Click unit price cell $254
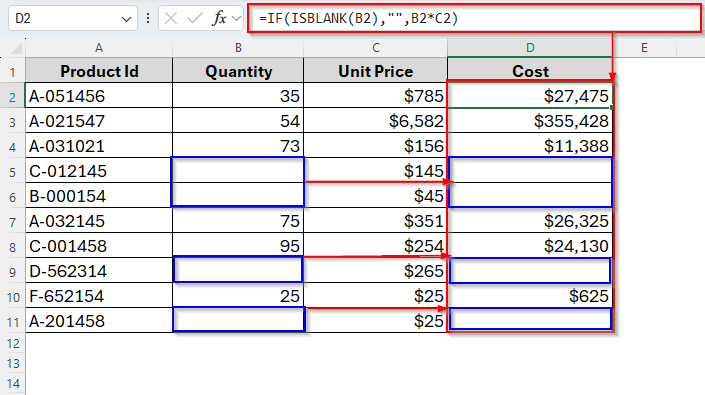Viewport: 705px width, 395px height. point(375,246)
